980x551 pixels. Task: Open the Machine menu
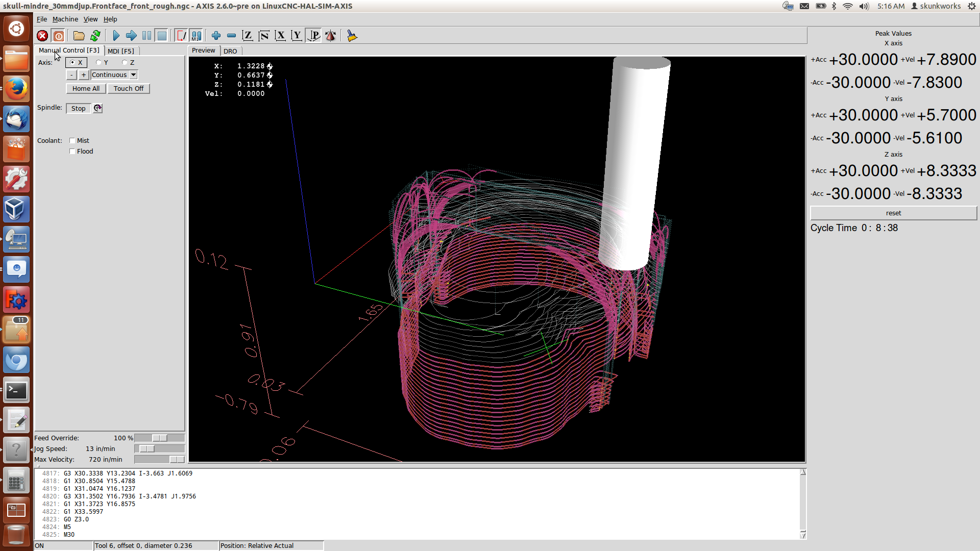(x=65, y=19)
